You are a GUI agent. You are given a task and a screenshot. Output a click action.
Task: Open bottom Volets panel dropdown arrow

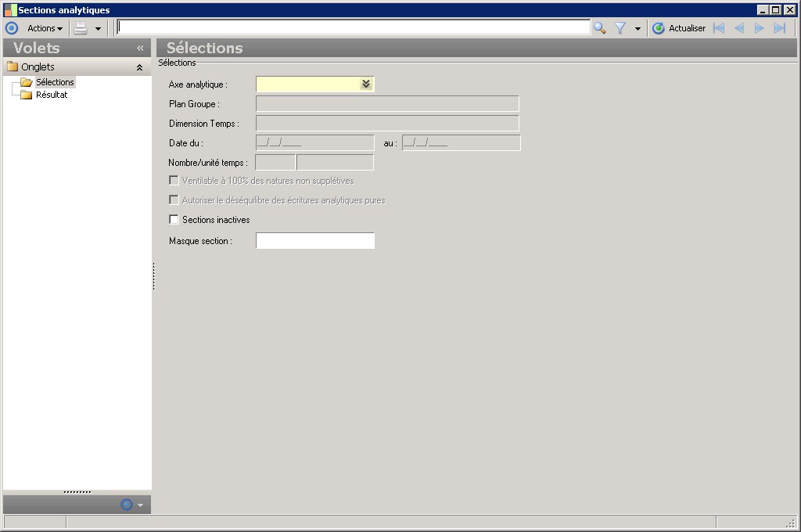pos(141,505)
